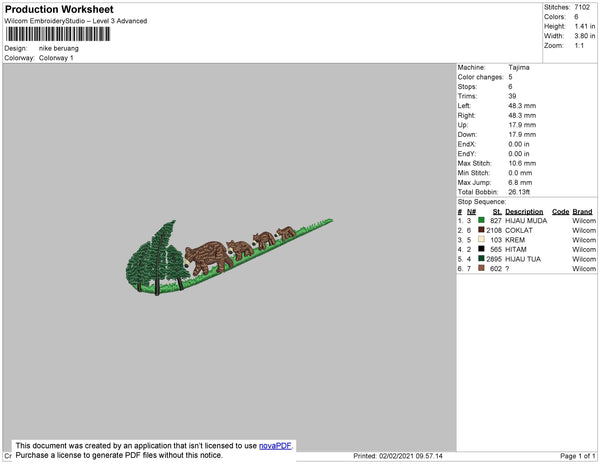Image resolution: width=600 pixels, height=464 pixels.
Task: Select the Min Stitch value '0.0 mm'
Action: [x=520, y=173]
